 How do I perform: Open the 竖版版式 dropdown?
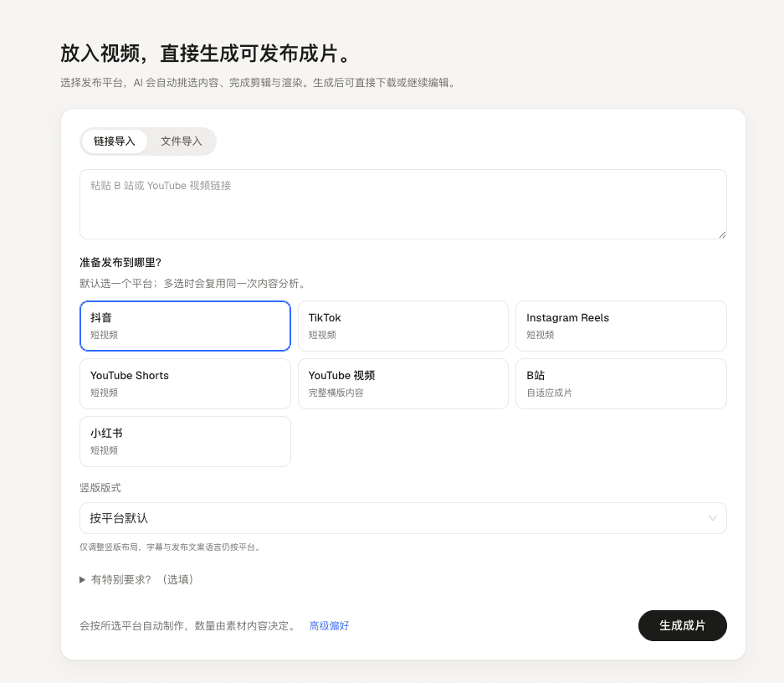[403, 518]
